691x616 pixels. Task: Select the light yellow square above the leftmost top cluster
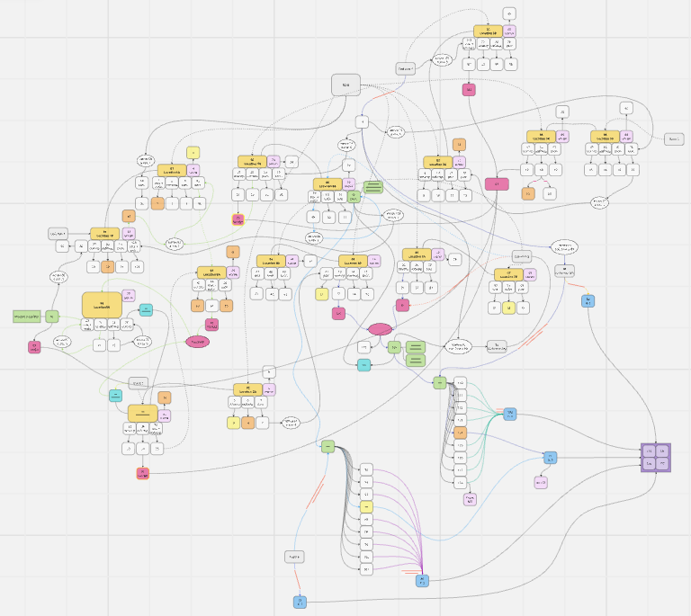point(193,152)
